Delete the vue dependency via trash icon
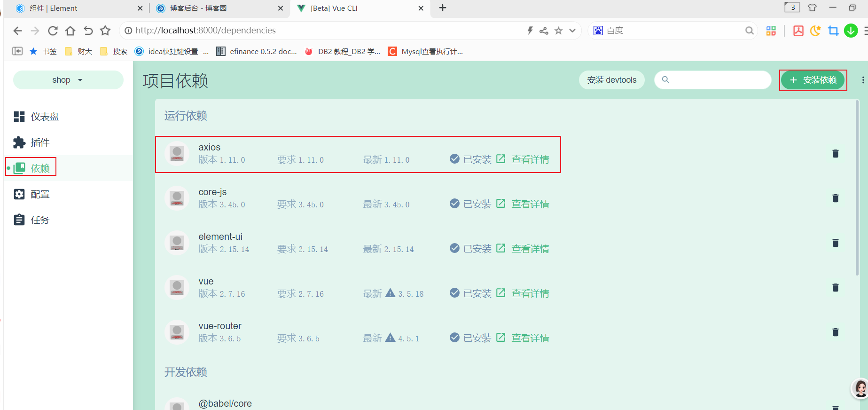This screenshot has height=410, width=868. [835, 288]
